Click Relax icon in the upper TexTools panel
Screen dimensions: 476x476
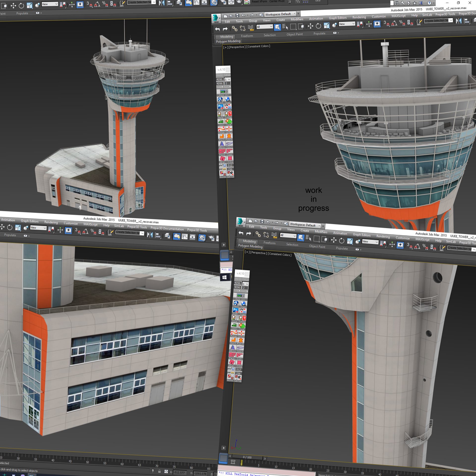click(221, 129)
